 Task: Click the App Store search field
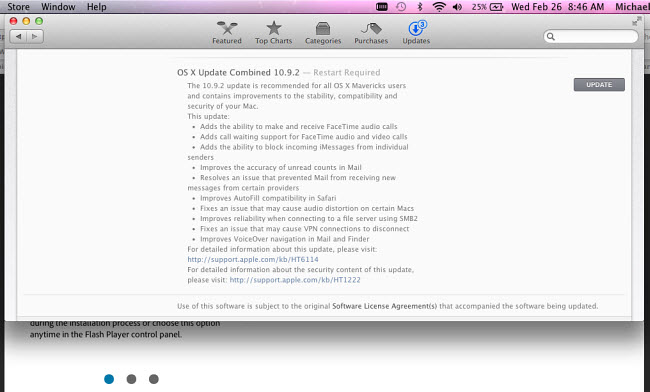[x=591, y=36]
